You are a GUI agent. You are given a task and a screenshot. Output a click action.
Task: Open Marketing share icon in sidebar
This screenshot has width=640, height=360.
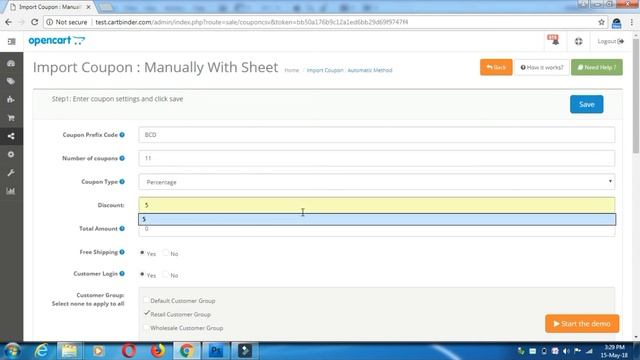(11, 136)
